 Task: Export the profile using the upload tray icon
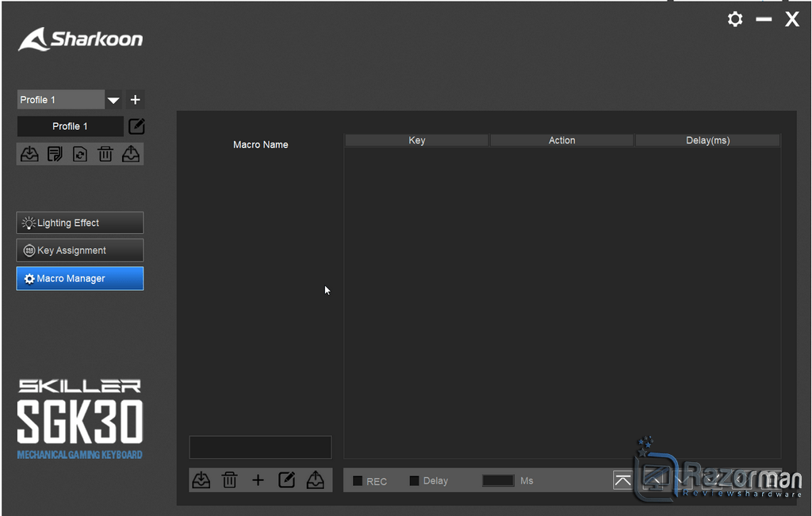click(x=131, y=155)
